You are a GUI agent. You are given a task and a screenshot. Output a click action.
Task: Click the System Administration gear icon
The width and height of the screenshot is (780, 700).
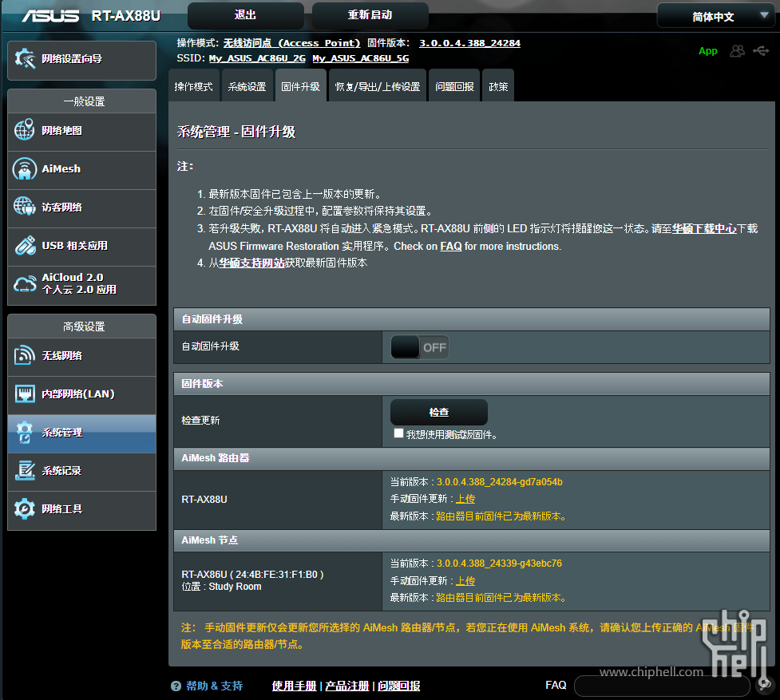tap(25, 432)
